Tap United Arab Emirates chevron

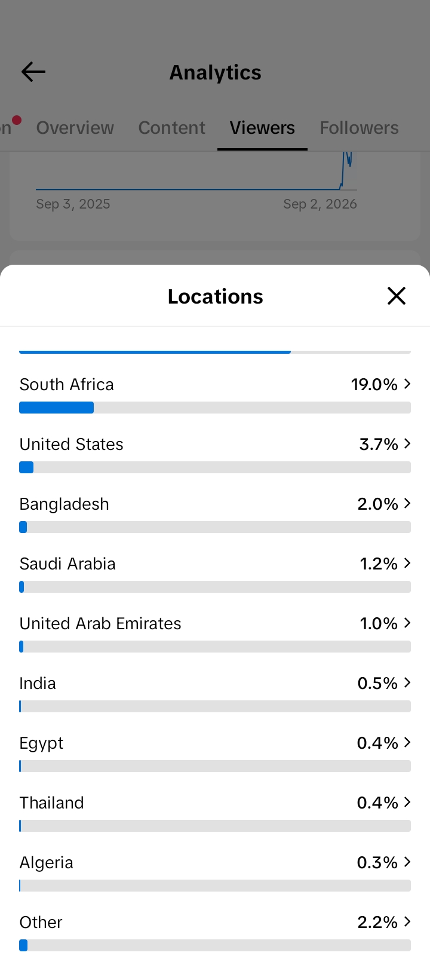pos(407,623)
